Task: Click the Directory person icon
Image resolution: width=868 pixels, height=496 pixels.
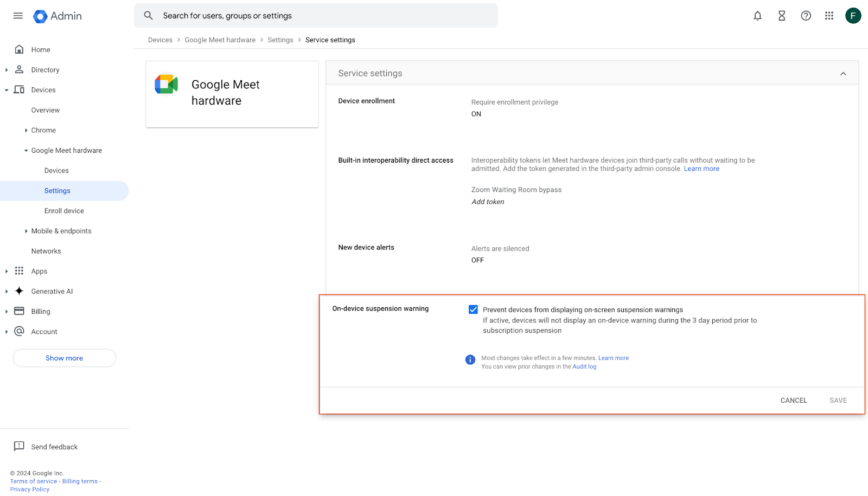Action: (x=19, y=69)
